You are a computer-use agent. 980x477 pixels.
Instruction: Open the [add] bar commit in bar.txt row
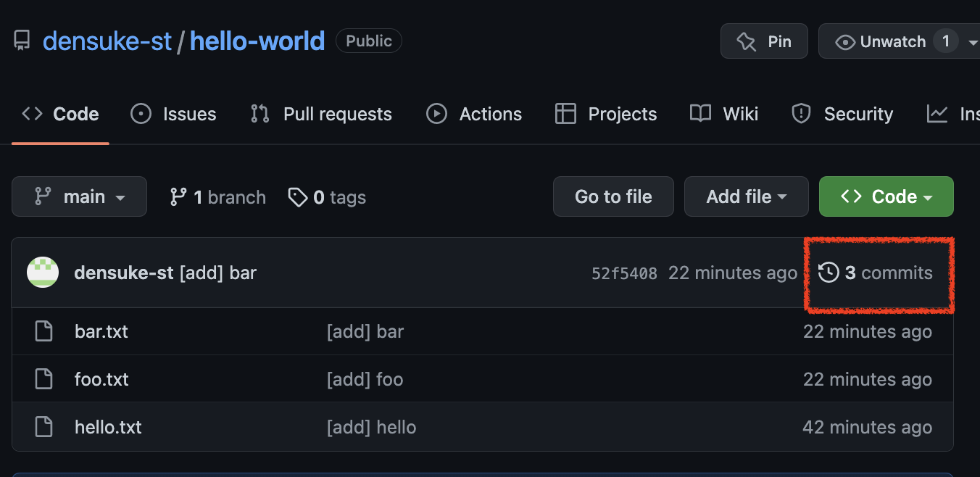(x=365, y=332)
